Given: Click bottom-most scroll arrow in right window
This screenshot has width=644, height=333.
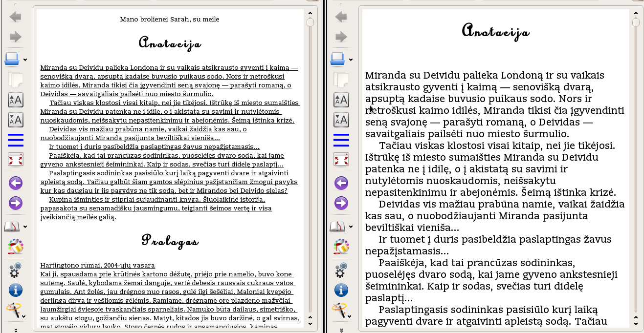Looking at the screenshot, I should pyautogui.click(x=636, y=323).
